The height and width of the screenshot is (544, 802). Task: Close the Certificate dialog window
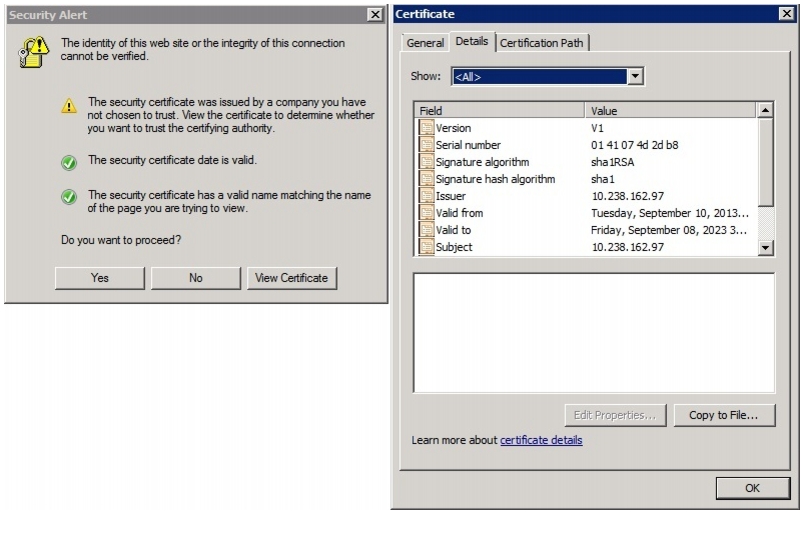(787, 13)
